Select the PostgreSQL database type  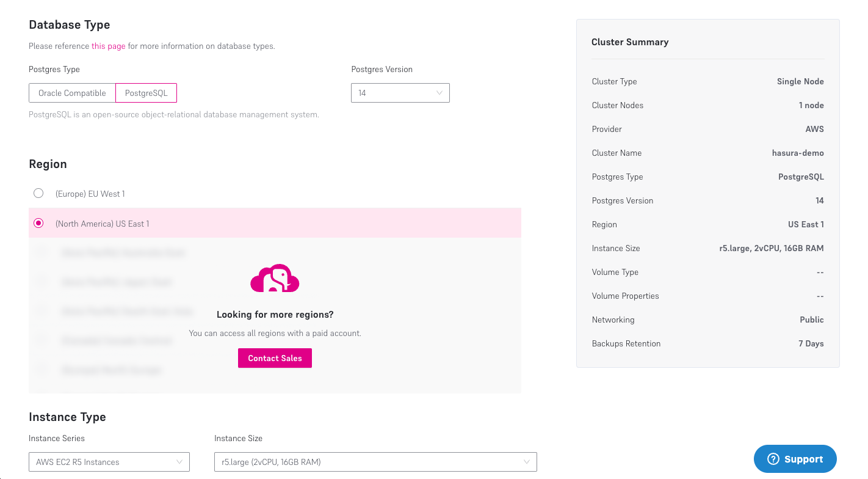[146, 93]
